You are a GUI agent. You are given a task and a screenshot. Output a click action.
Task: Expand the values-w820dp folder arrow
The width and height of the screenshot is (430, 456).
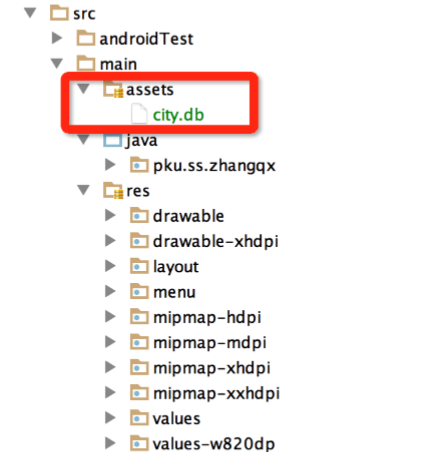pyautogui.click(x=110, y=443)
